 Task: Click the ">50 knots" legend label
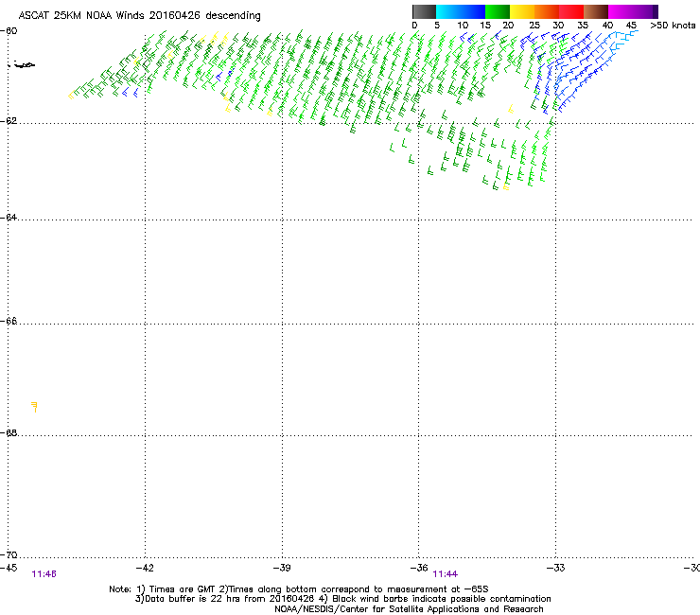pyautogui.click(x=674, y=26)
